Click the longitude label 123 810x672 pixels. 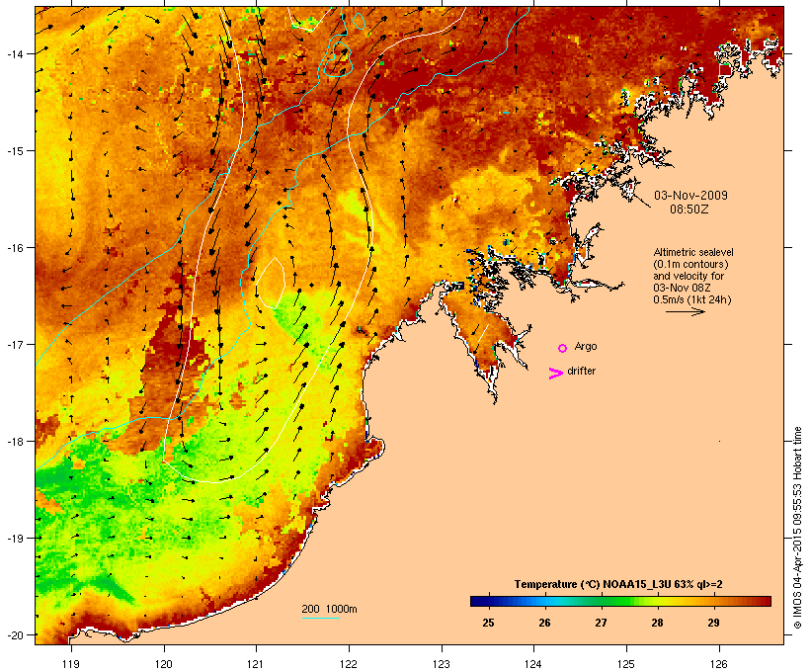click(x=442, y=664)
